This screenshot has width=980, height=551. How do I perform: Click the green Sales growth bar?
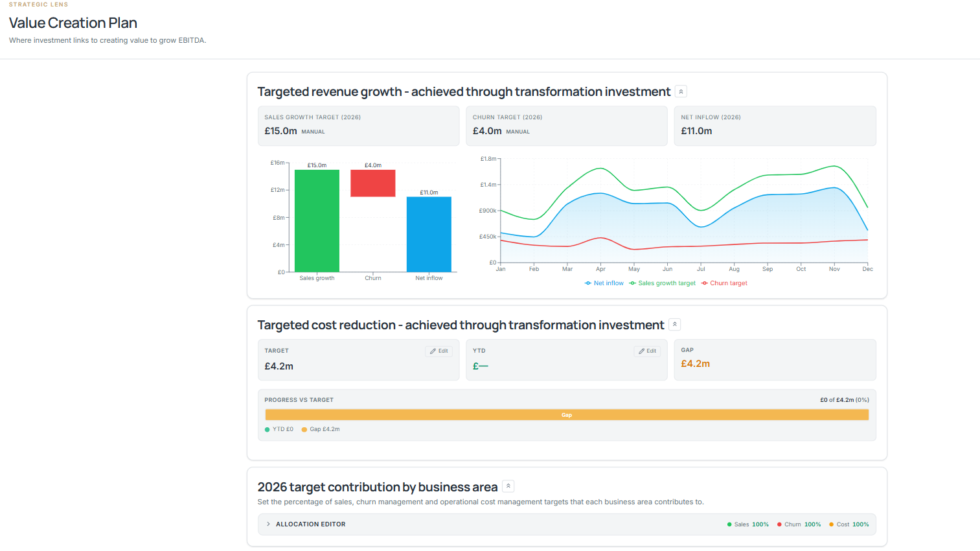coord(317,220)
